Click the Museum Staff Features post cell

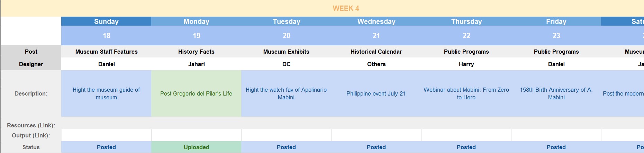(x=106, y=52)
